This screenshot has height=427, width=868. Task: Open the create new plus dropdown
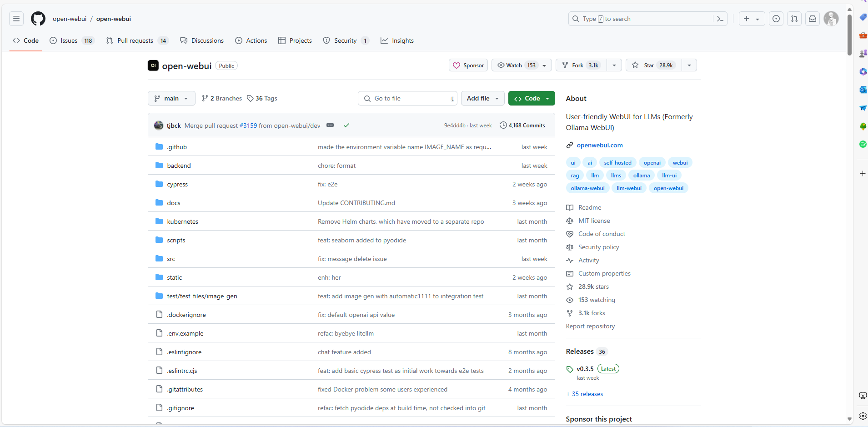(x=752, y=19)
